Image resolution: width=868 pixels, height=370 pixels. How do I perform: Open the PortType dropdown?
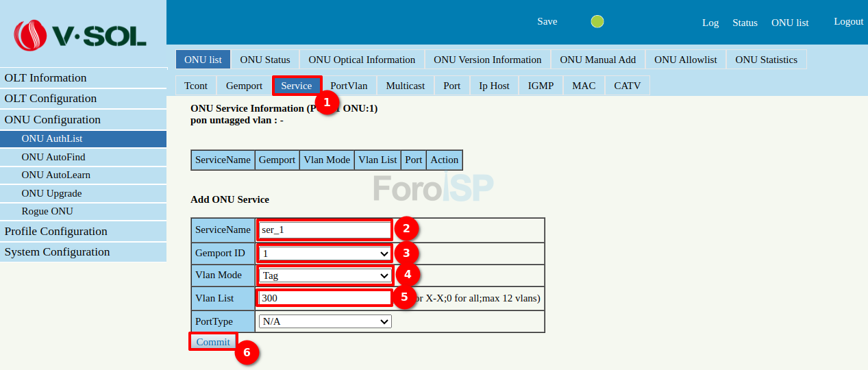325,321
